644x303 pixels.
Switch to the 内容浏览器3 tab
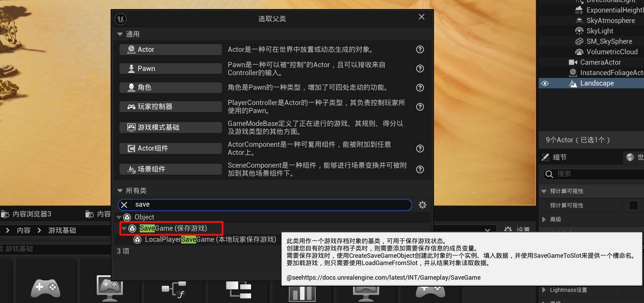pyautogui.click(x=31, y=214)
